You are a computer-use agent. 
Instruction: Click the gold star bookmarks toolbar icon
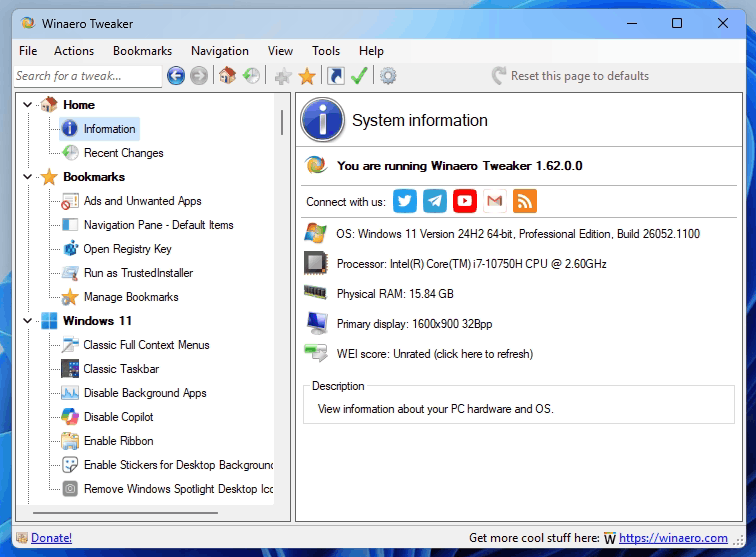pos(307,76)
